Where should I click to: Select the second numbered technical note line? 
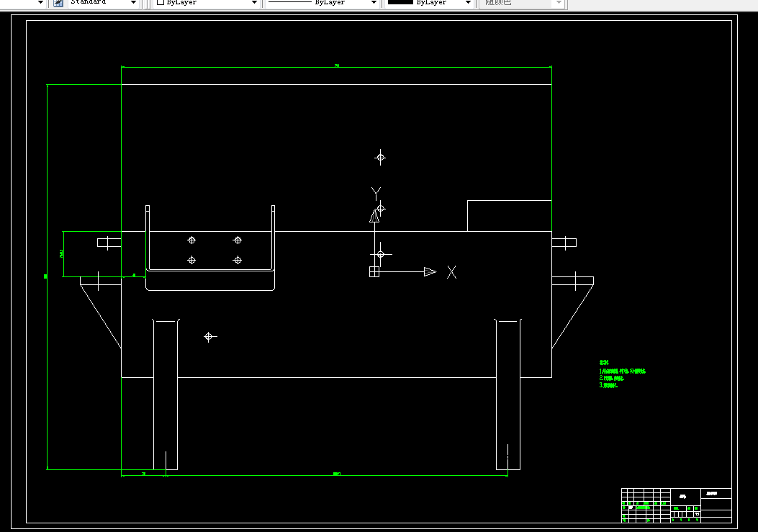pos(612,378)
